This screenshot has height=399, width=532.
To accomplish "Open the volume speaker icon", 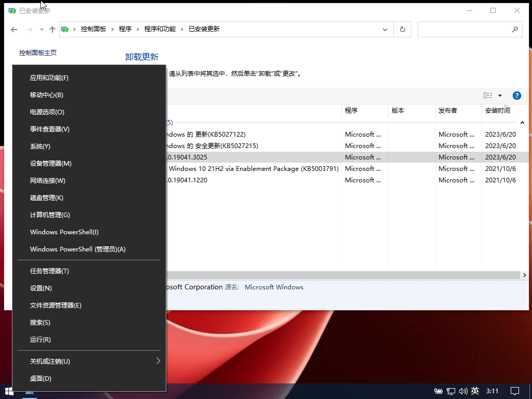I will click(x=463, y=391).
